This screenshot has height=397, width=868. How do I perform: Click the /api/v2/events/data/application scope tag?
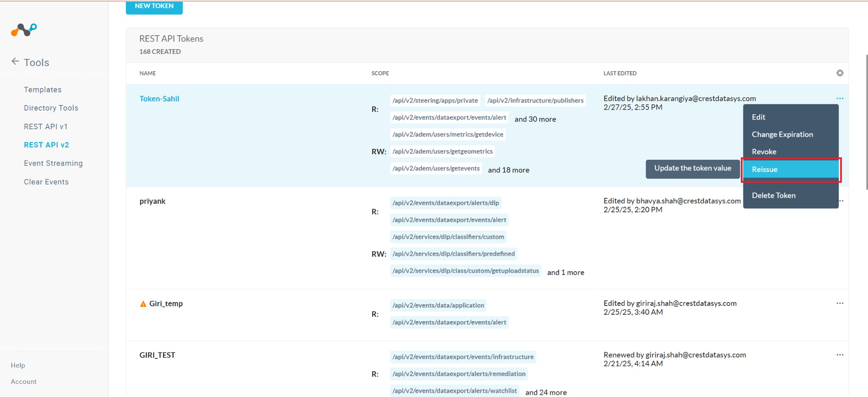pos(438,305)
